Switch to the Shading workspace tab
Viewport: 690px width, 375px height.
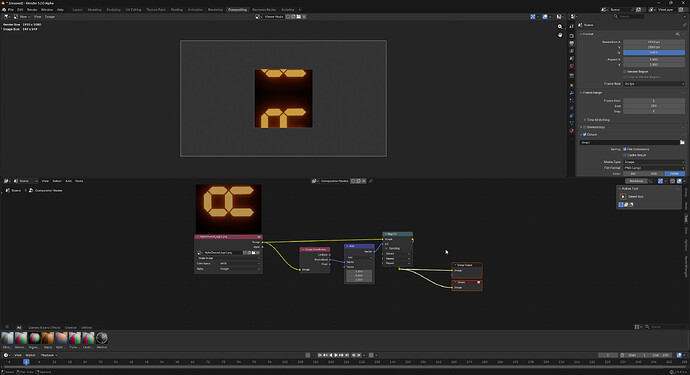pyautogui.click(x=176, y=9)
